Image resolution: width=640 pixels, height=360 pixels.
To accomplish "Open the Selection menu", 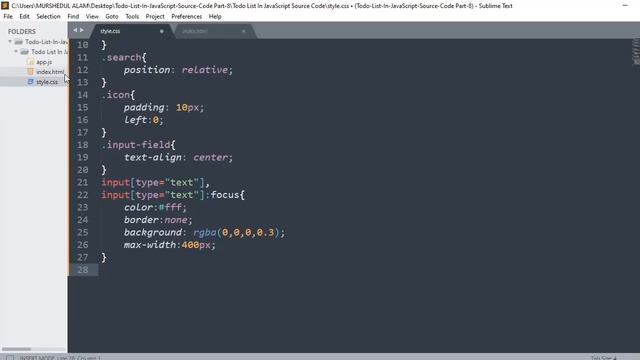I will pyautogui.click(x=48, y=17).
